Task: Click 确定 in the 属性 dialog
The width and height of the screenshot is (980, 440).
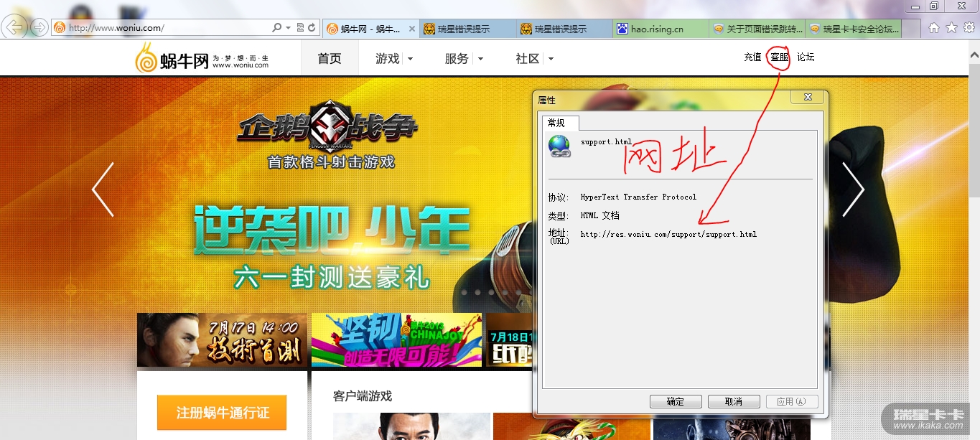Action: click(x=675, y=401)
